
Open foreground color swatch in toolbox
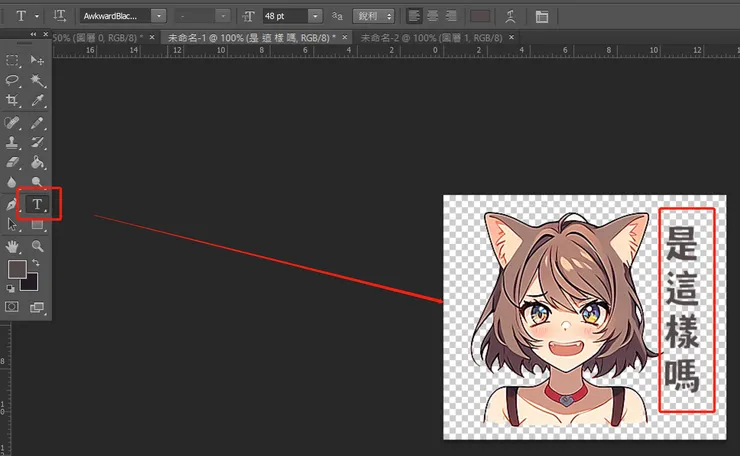[x=17, y=269]
